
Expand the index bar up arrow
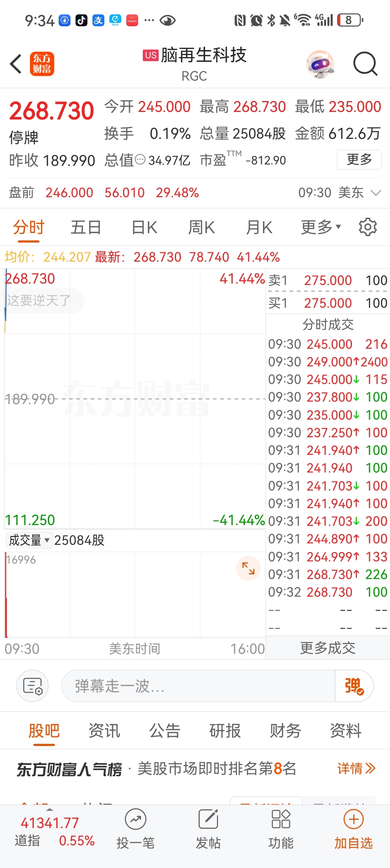pyautogui.click(x=50, y=810)
